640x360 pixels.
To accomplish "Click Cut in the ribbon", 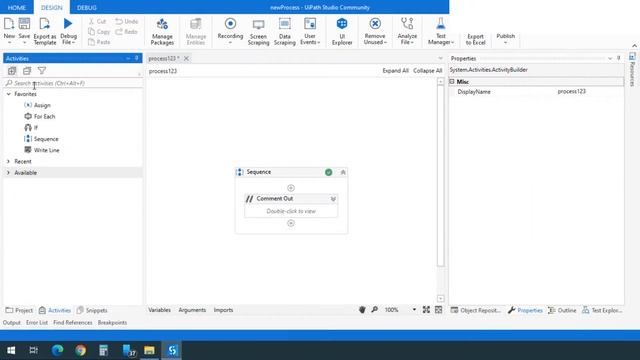I will 97,21.
